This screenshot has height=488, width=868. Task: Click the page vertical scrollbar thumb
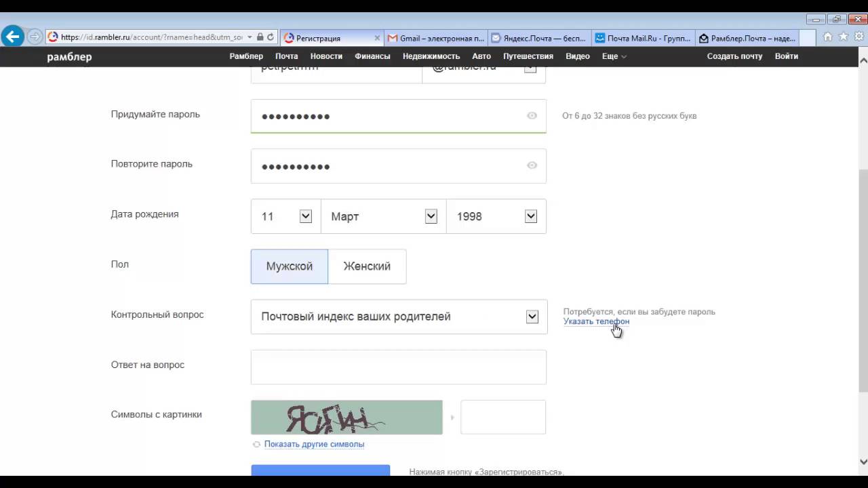tap(863, 280)
